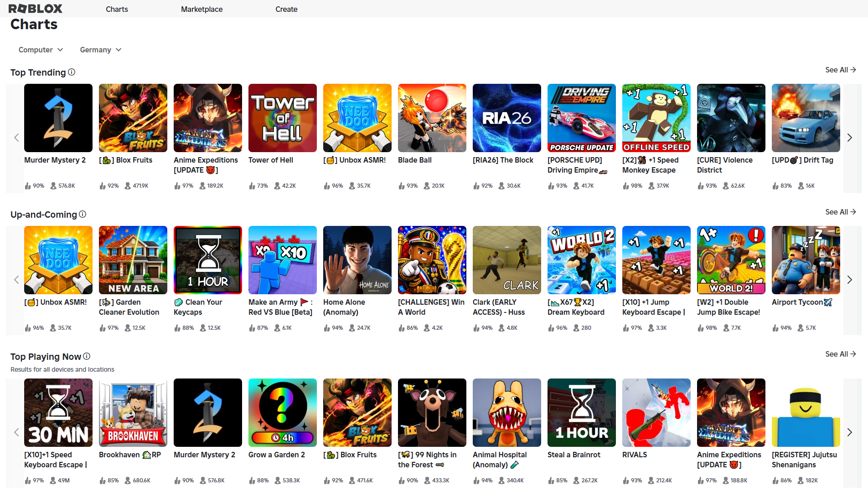The image size is (868, 491).
Task: Open the RIVALS game icon
Action: (656, 413)
